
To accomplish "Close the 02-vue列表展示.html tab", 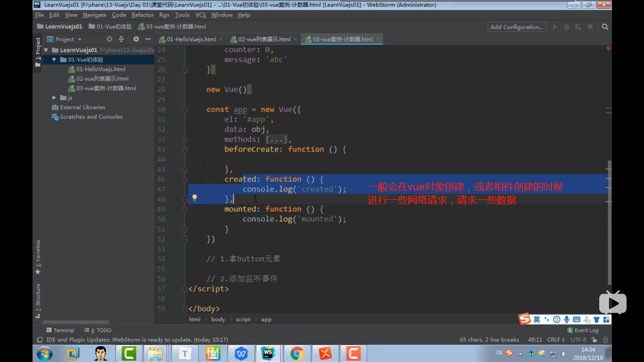I will click(295, 39).
